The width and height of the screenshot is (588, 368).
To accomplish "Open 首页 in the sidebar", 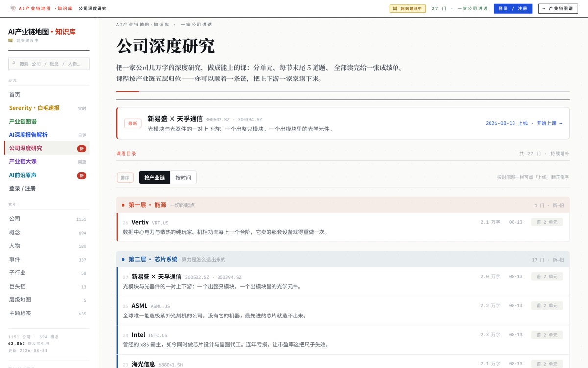I will coord(47,94).
